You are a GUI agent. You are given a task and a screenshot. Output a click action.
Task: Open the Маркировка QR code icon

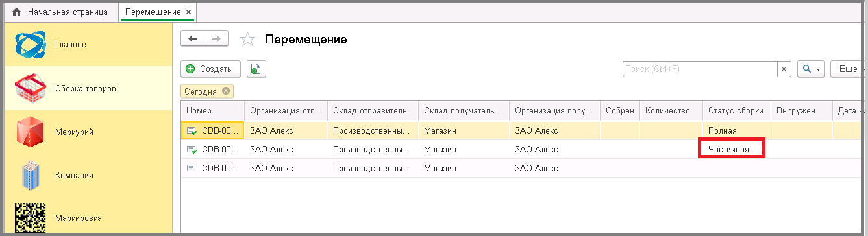pyautogui.click(x=31, y=218)
